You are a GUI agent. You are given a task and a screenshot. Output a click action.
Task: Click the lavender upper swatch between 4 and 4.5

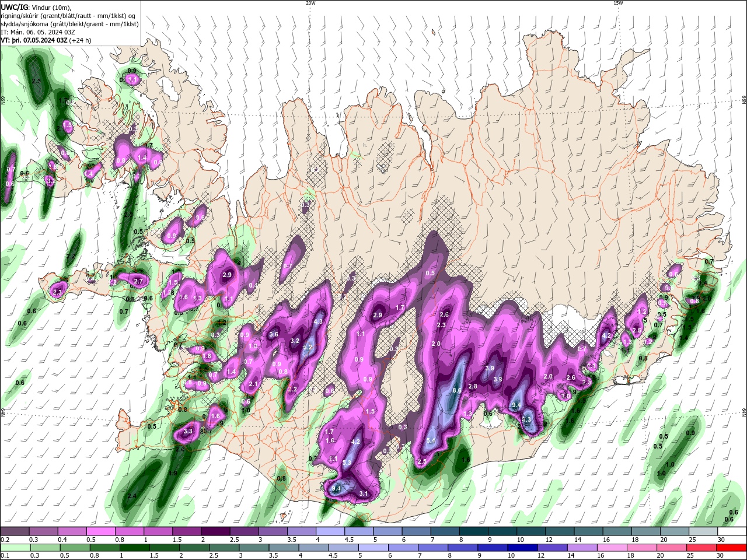click(330, 531)
